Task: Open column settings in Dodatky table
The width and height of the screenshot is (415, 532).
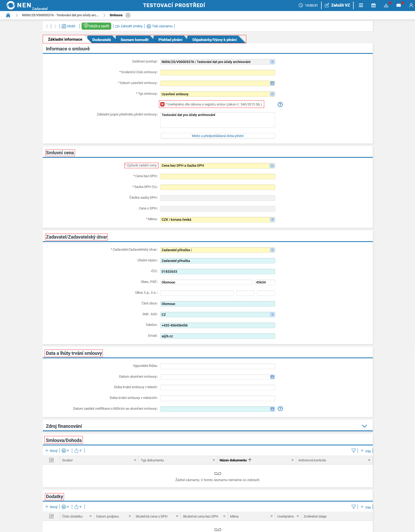Action: (x=51, y=516)
